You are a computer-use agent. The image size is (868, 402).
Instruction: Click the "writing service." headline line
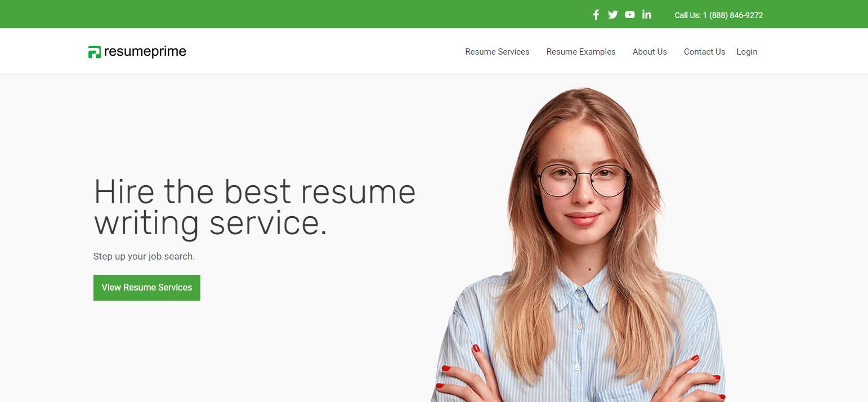coord(211,223)
